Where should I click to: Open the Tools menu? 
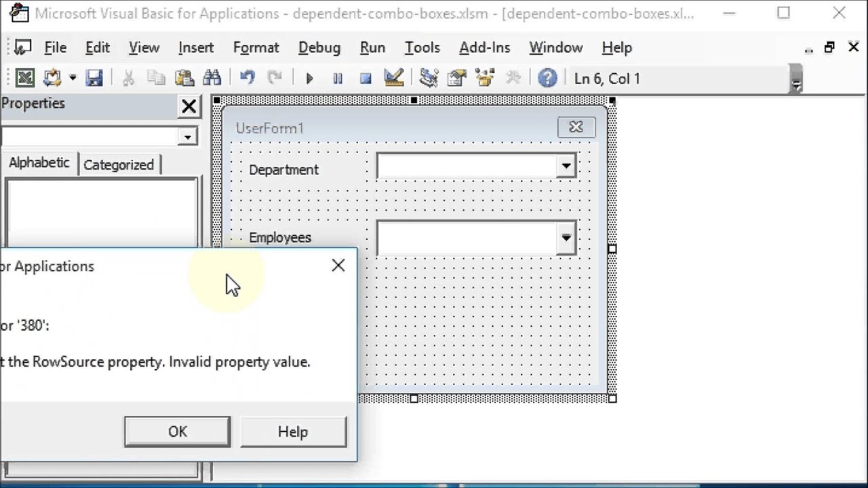coord(422,47)
